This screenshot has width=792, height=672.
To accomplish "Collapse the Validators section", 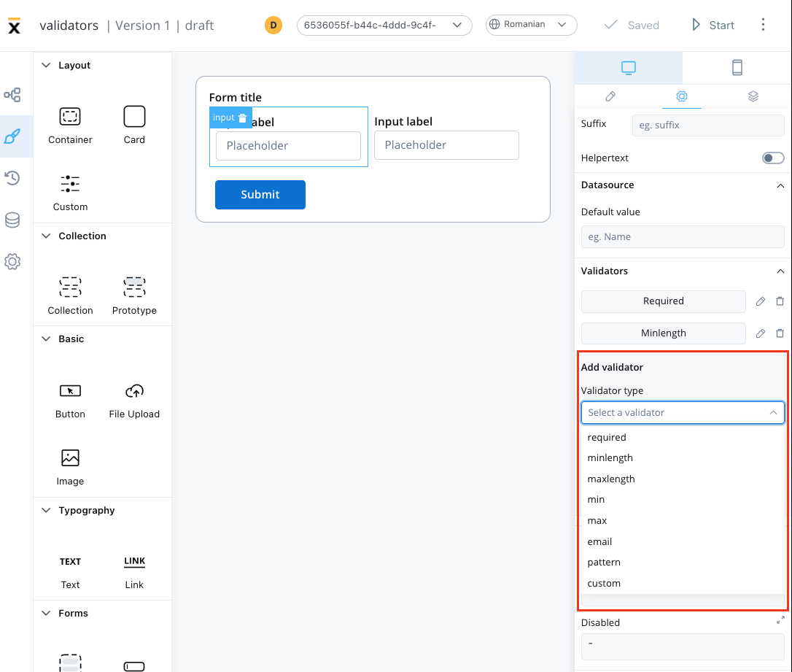I will (780, 271).
